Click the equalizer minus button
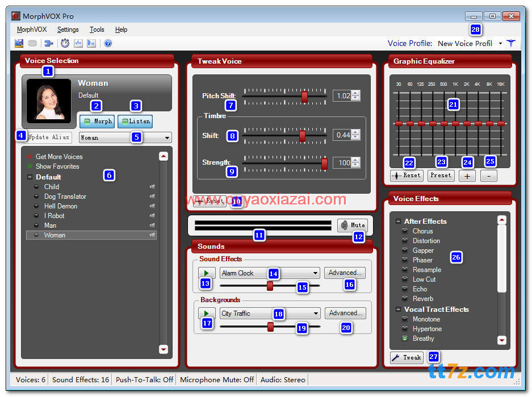 [489, 175]
